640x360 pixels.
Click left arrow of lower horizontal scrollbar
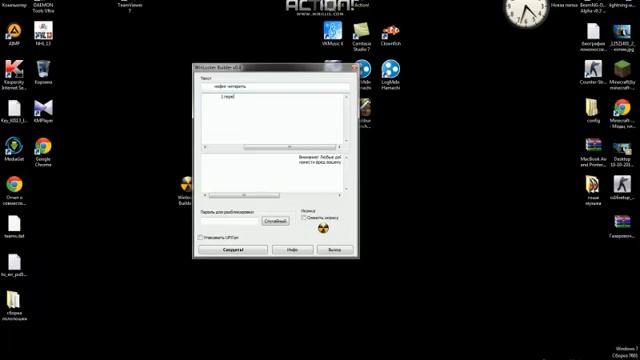205,196
